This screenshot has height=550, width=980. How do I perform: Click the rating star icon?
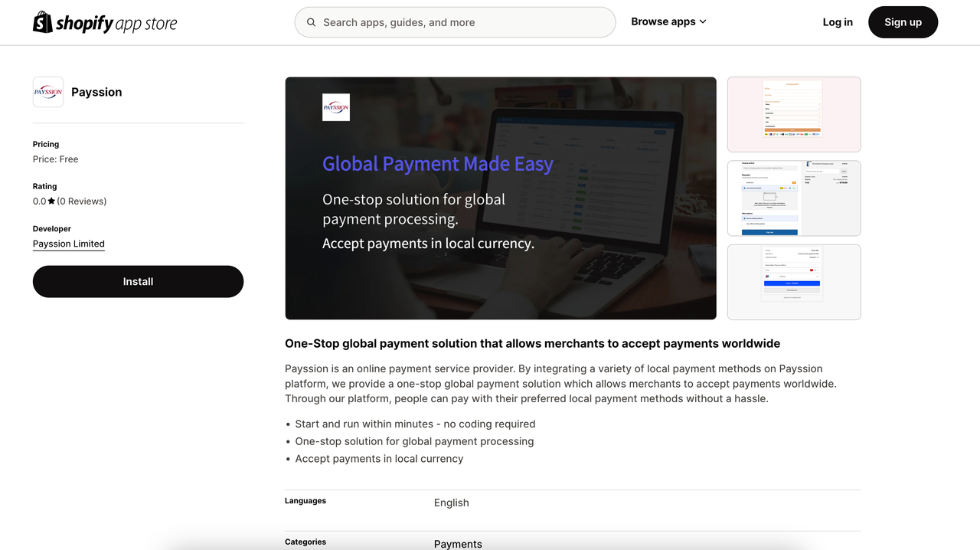point(52,201)
